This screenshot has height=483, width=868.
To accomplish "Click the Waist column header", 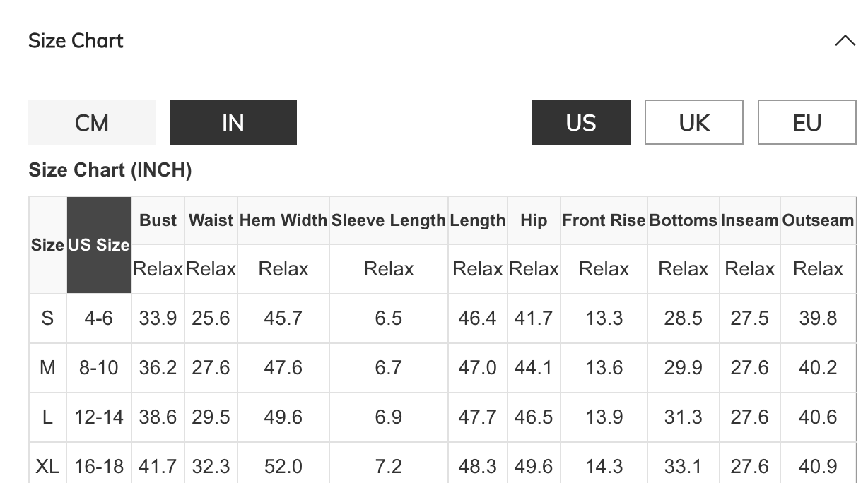I will pyautogui.click(x=211, y=220).
